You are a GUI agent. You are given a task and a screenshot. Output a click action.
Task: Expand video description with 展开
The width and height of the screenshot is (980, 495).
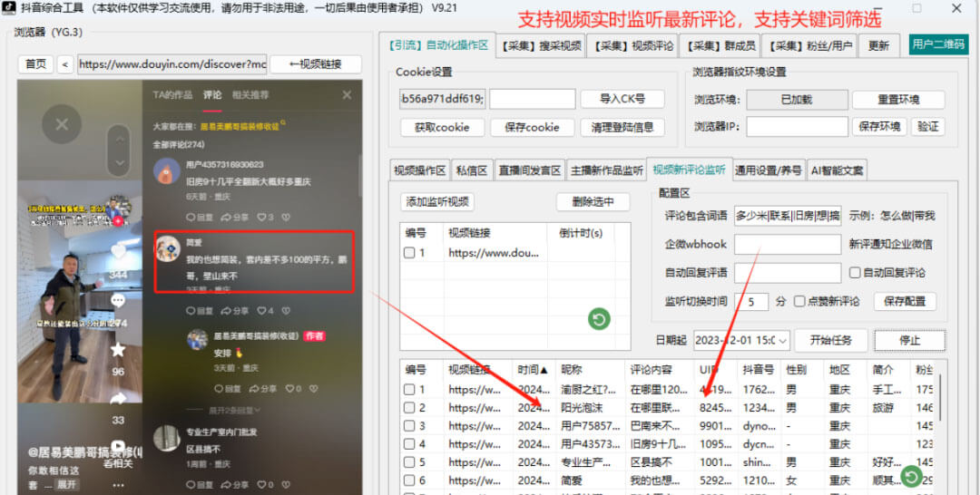coord(66,484)
